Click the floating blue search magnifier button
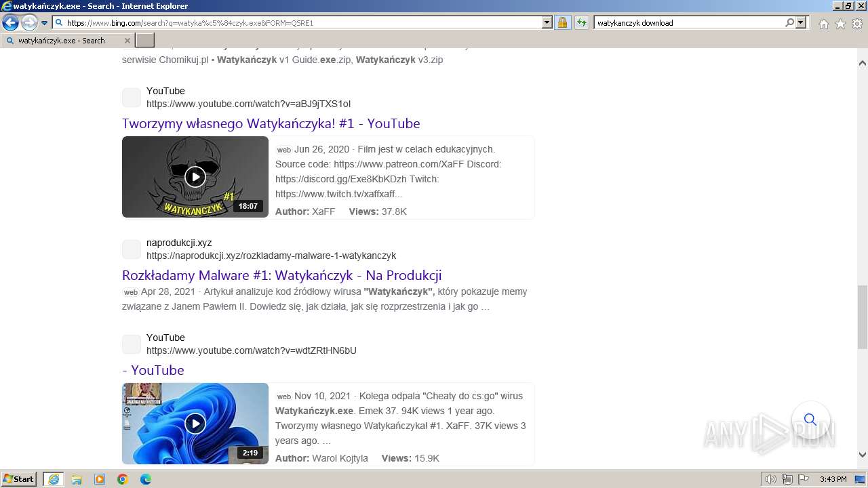 810,420
